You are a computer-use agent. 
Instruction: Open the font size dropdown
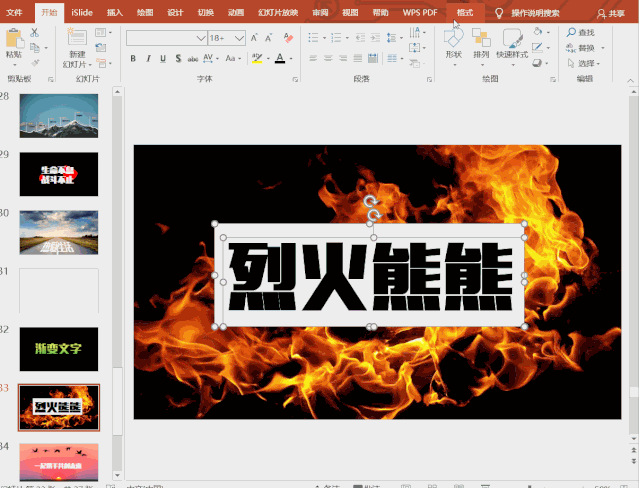click(x=239, y=38)
